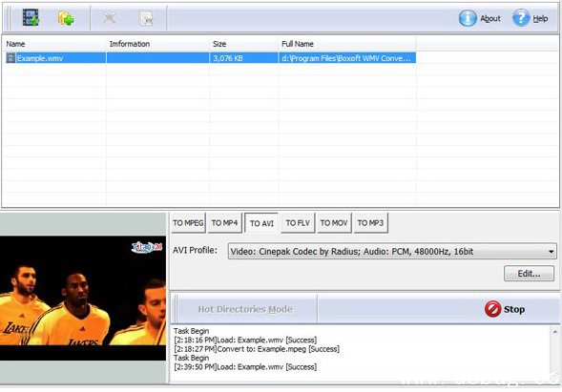Click the Full Name column header
Viewport: 562px width, 392px height.
pyautogui.click(x=347, y=44)
